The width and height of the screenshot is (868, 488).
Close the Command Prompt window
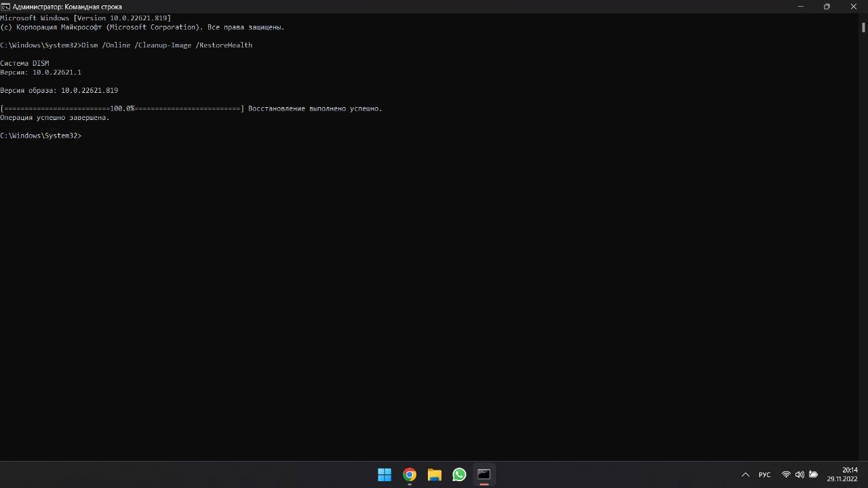tap(854, 7)
